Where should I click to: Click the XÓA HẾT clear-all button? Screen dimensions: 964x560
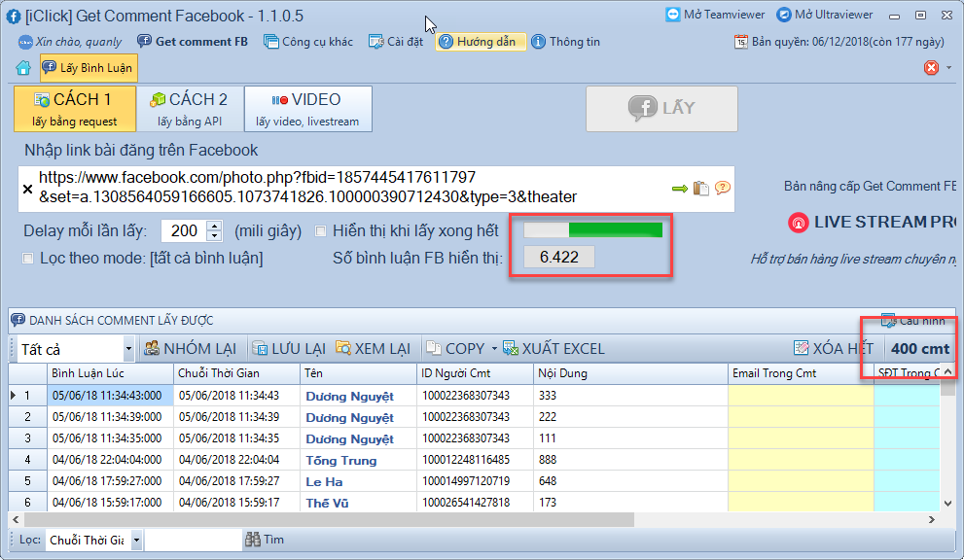(833, 348)
